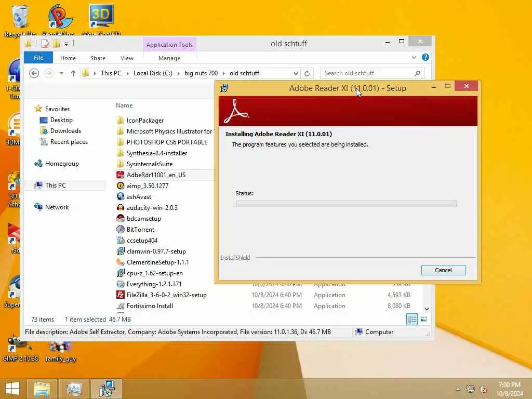Go back with the Explorer back arrow
This screenshot has height=399, width=532.
34,73
